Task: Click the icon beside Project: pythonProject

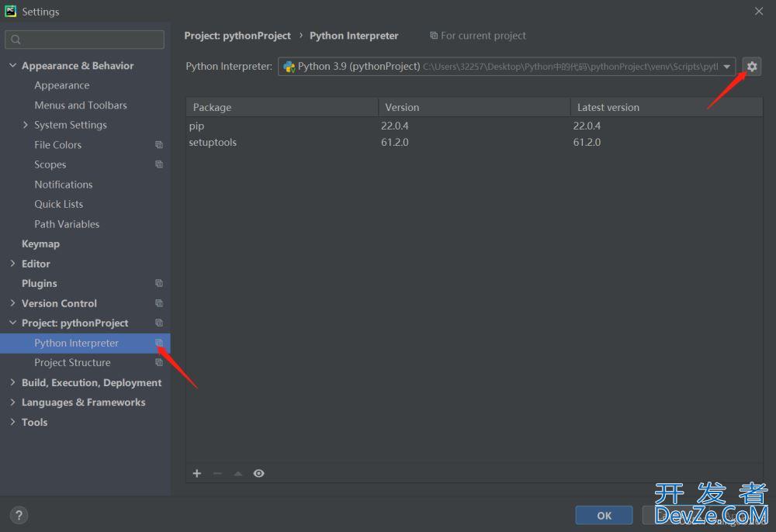Action: click(x=159, y=323)
